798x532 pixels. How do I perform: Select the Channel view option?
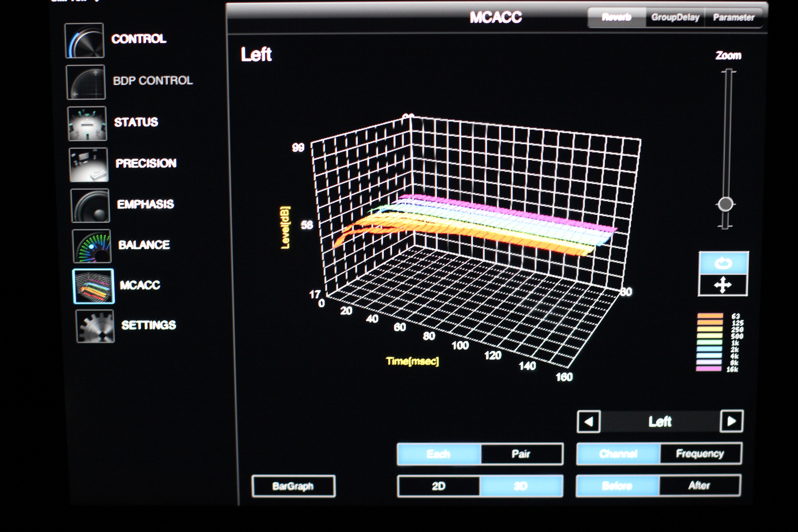pyautogui.click(x=618, y=453)
